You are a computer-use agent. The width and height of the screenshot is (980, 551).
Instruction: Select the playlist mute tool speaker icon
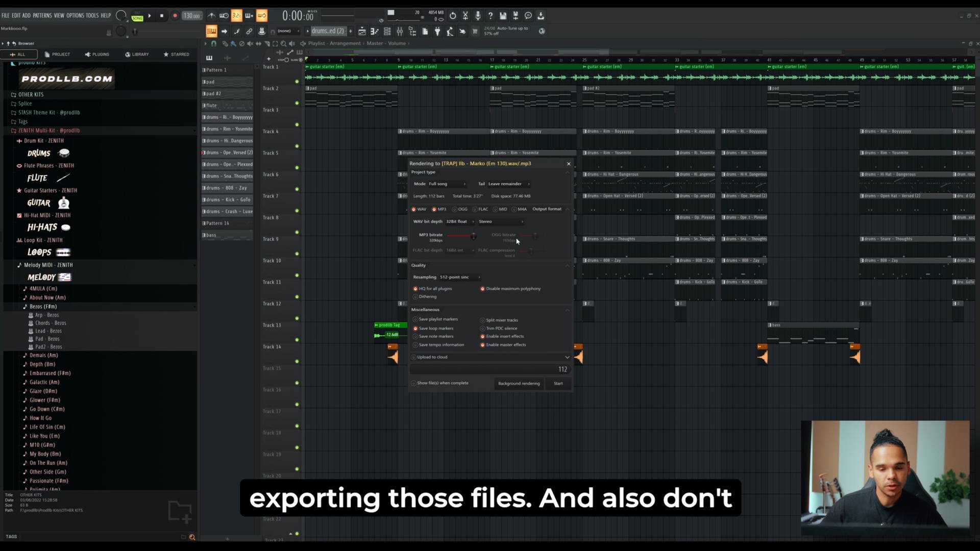click(x=250, y=44)
